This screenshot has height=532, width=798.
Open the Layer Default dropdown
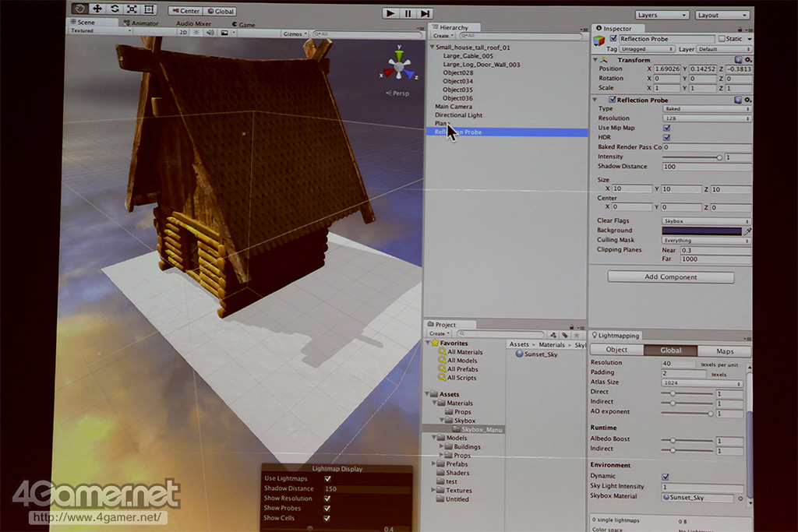(x=724, y=49)
